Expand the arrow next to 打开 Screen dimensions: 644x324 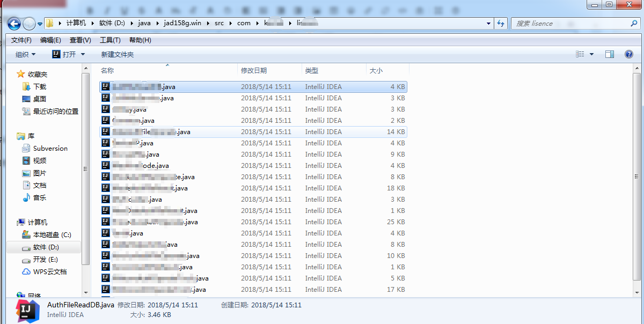click(83, 54)
